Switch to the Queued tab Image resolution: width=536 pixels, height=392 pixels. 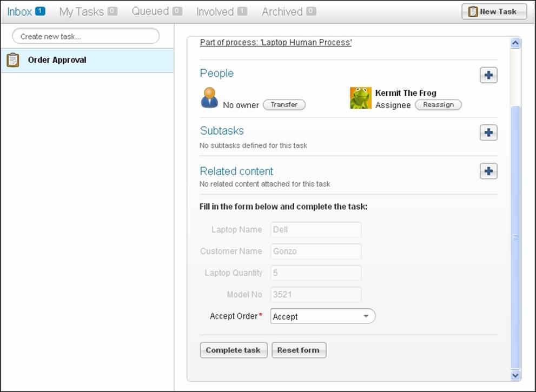[150, 11]
